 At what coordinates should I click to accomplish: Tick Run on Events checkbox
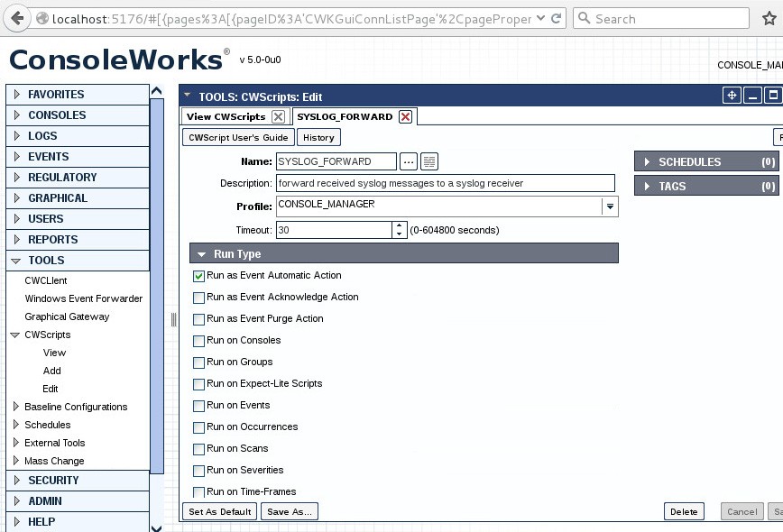[198, 406]
